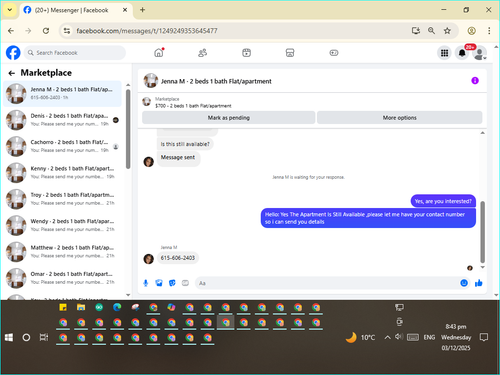The height and width of the screenshot is (375, 500).
Task: Click the address bar URL
Action: (x=147, y=31)
